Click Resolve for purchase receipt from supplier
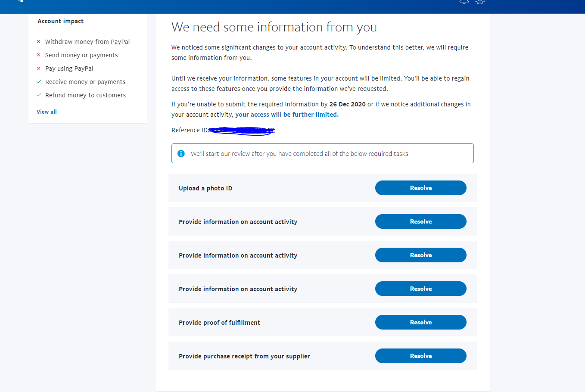The width and height of the screenshot is (585, 392). [420, 356]
